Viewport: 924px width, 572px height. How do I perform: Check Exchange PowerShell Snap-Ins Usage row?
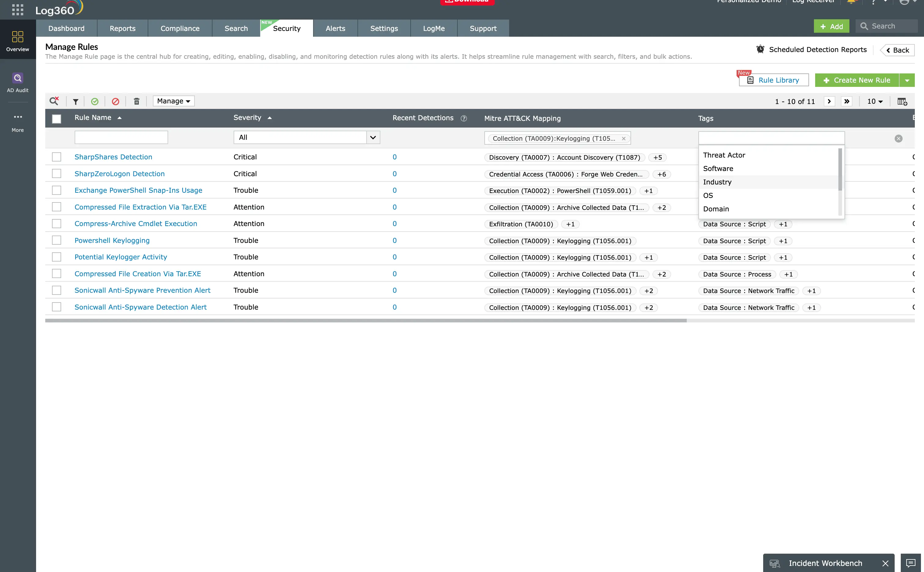[56, 190]
